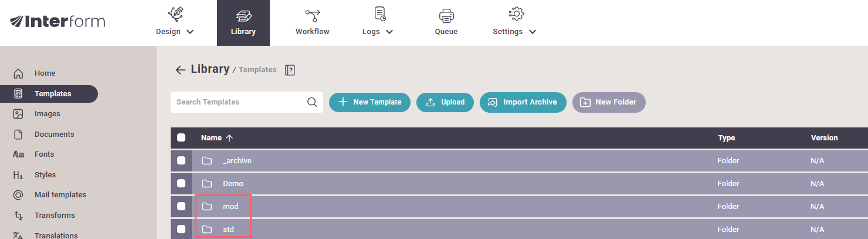The height and width of the screenshot is (239, 868).
Task: Select Transforms in the sidebar
Action: click(55, 216)
